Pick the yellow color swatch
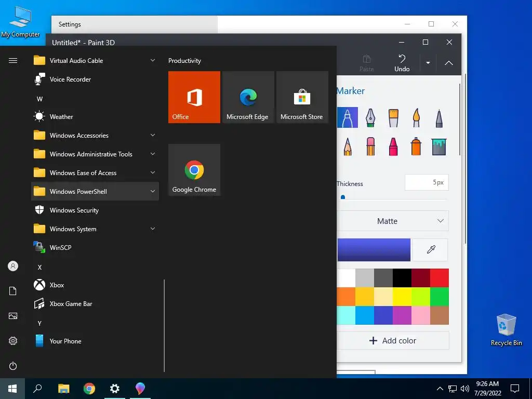Viewport: 532px width, 399px height. tap(402, 297)
